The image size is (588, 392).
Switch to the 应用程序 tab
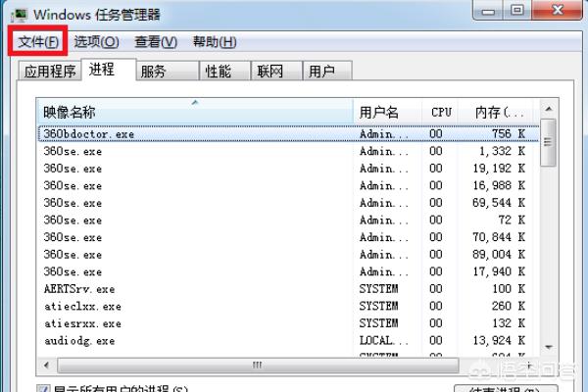50,71
